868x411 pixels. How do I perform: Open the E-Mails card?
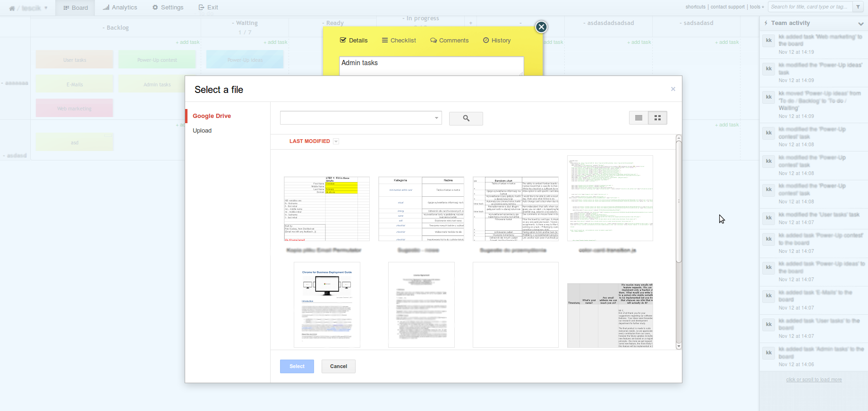(x=75, y=84)
